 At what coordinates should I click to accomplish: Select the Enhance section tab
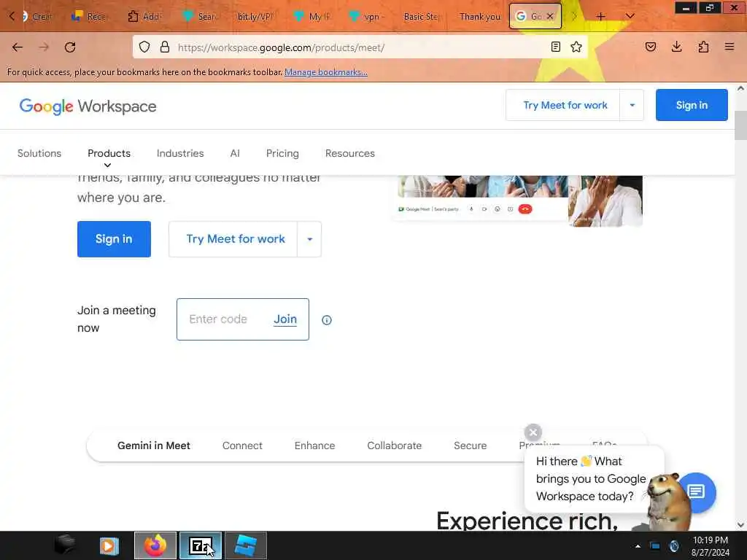point(315,446)
